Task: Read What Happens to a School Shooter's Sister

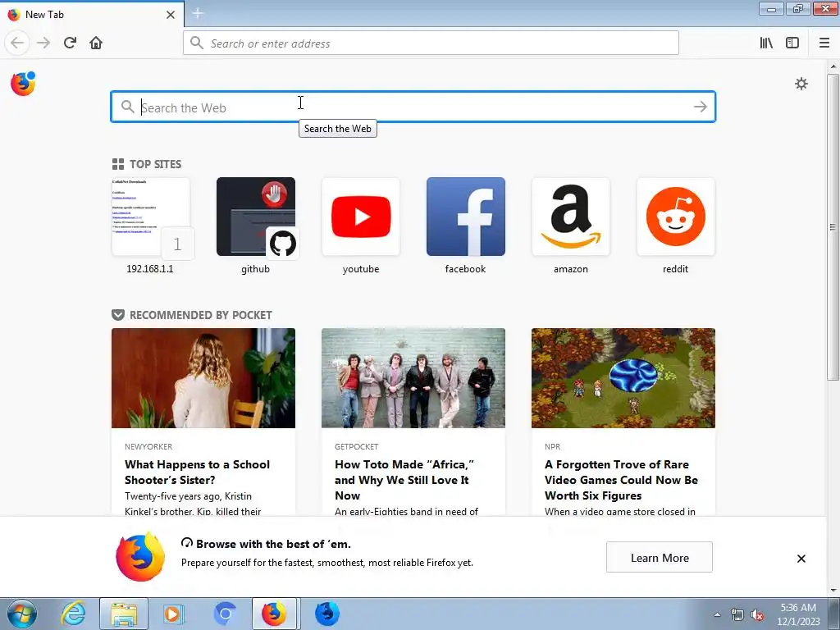Action: [197, 472]
